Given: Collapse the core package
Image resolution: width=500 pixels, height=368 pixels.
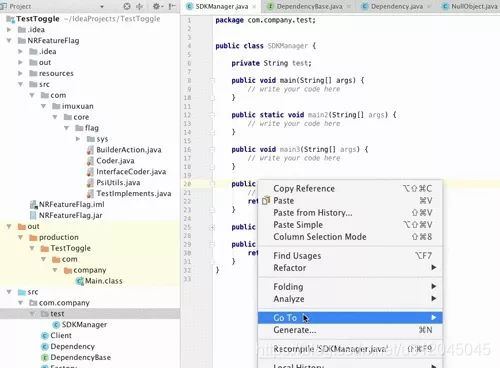Looking at the screenshot, I should pyautogui.click(x=55, y=117).
